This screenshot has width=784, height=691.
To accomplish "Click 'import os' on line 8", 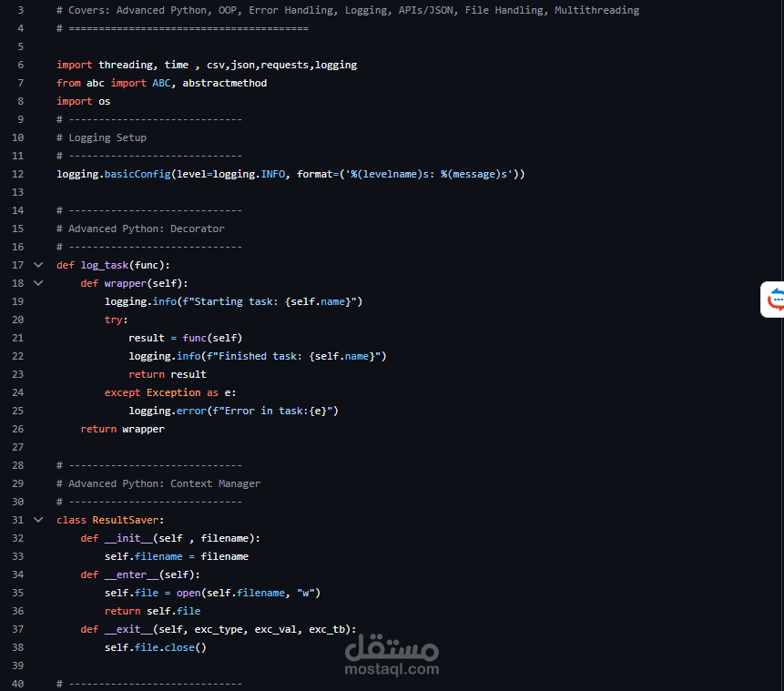I will click(84, 101).
